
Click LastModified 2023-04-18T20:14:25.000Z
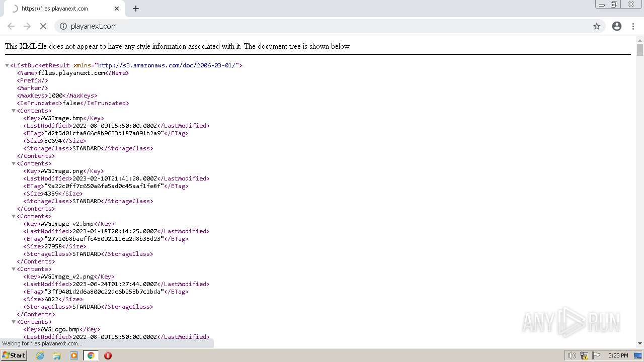(x=115, y=231)
